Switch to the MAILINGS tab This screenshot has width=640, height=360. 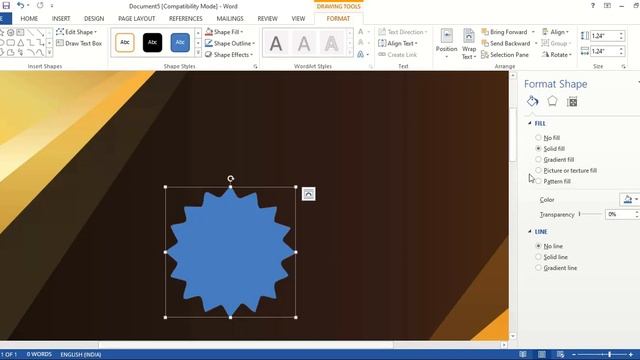pos(230,18)
